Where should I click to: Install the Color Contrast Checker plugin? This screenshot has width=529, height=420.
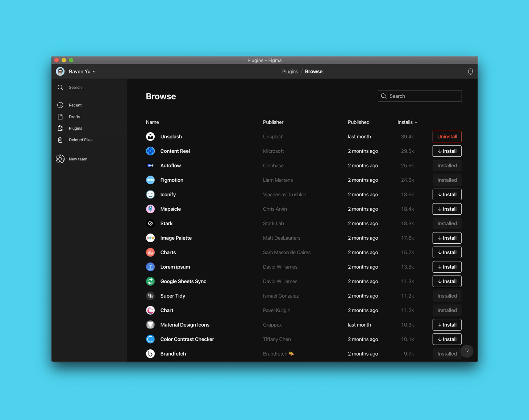tap(447, 339)
